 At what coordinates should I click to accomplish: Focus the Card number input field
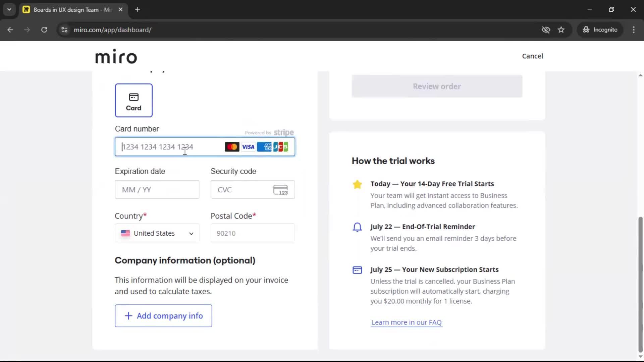tap(205, 146)
